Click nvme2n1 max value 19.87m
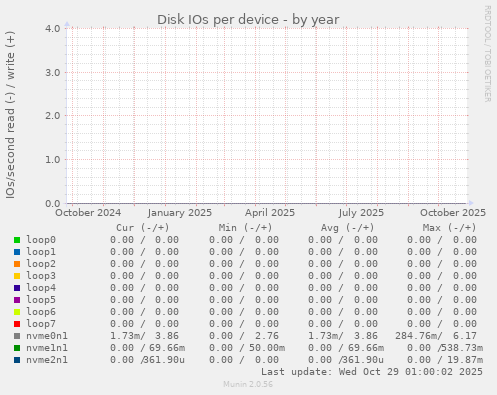The height and width of the screenshot is (395, 497). point(465,360)
